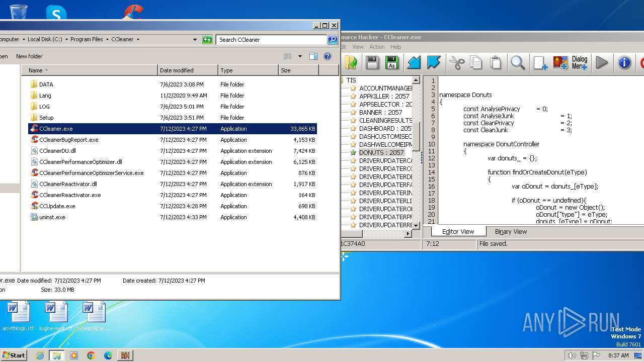Sort files by the Name column header
This screenshot has height=362, width=644.
pyautogui.click(x=90, y=70)
